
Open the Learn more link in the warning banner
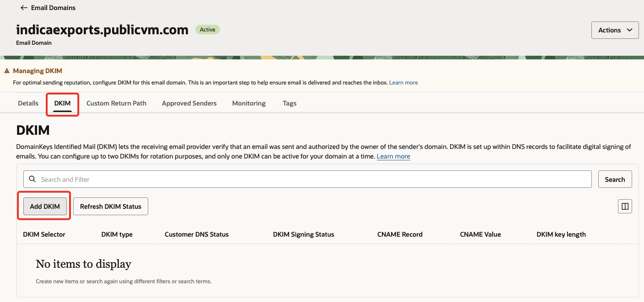(403, 82)
